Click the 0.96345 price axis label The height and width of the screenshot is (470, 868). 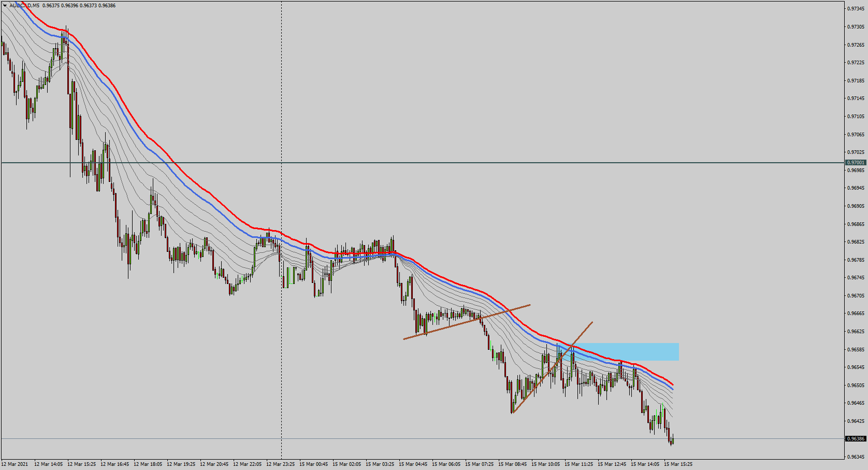tap(856, 457)
